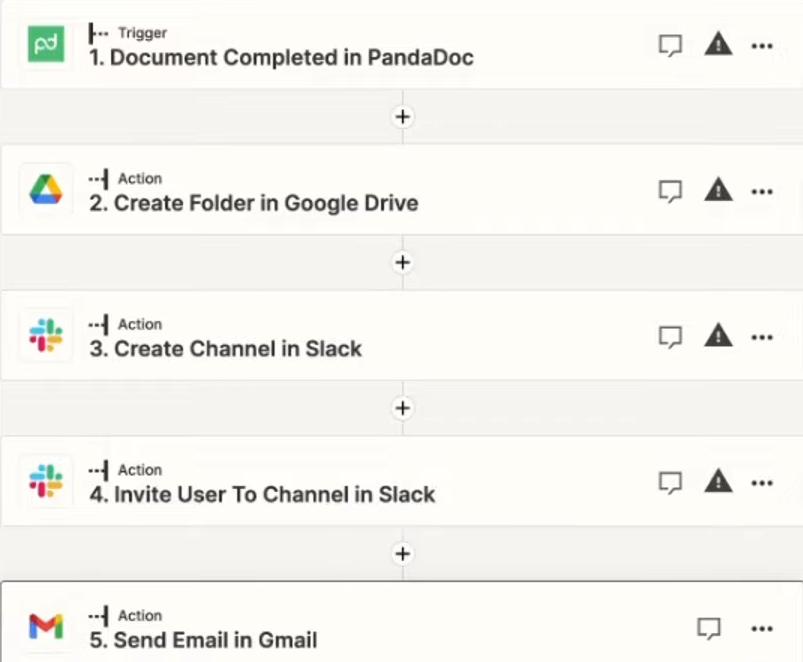Open more options menu for Create Channel step
Image resolution: width=803 pixels, height=662 pixels.
coord(762,337)
